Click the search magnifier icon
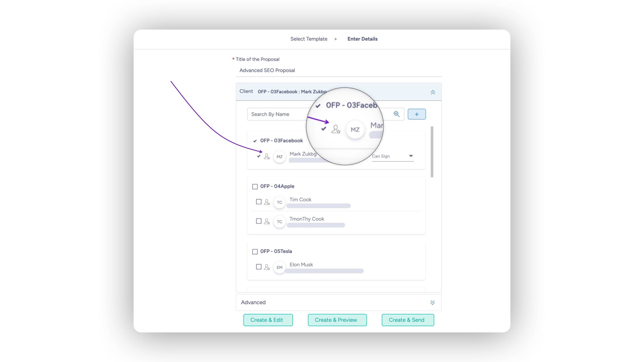Image resolution: width=644 pixels, height=362 pixels. click(x=396, y=114)
